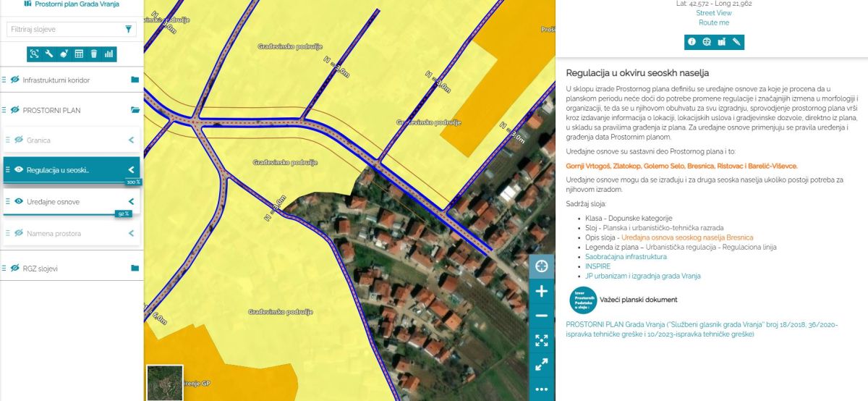Show the Granica layer via eye icon
This screenshot has width=868, height=401.
click(19, 140)
